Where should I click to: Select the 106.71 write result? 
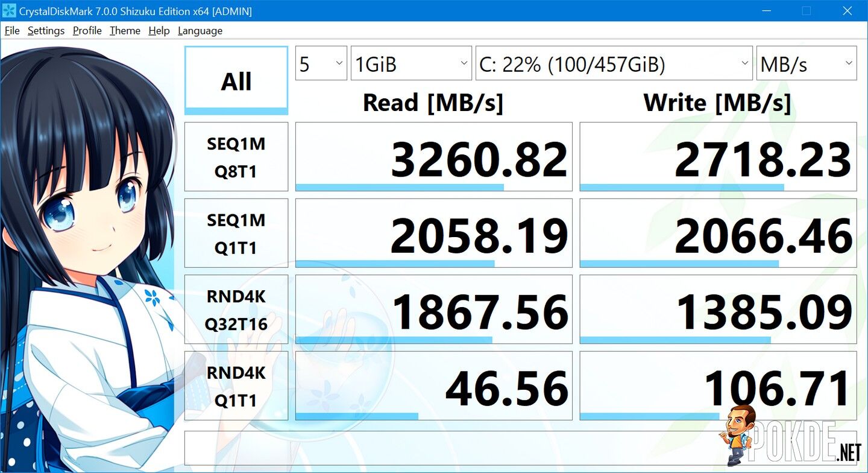tap(718, 386)
